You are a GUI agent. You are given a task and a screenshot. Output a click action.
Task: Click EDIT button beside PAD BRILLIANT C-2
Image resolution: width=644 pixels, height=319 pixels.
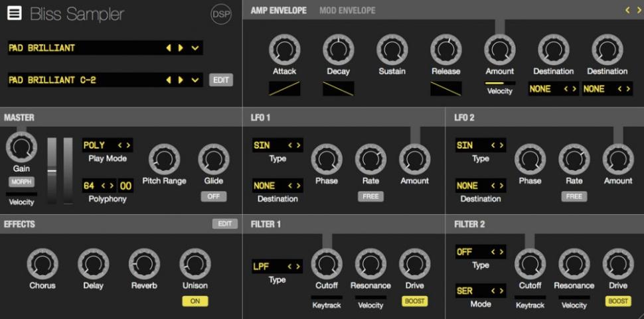[221, 80]
